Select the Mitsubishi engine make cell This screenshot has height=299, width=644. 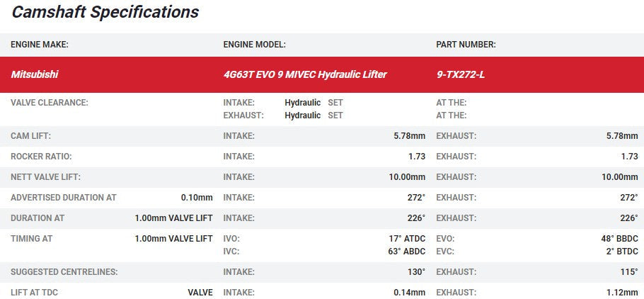[35, 74]
